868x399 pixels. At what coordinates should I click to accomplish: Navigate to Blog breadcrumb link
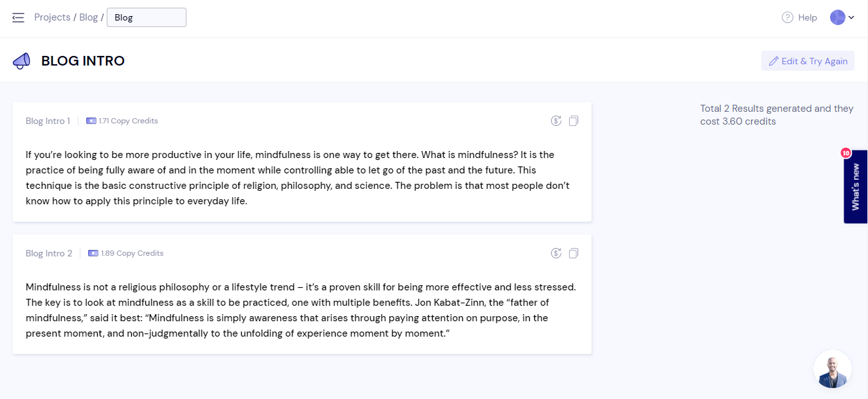pyautogui.click(x=88, y=17)
